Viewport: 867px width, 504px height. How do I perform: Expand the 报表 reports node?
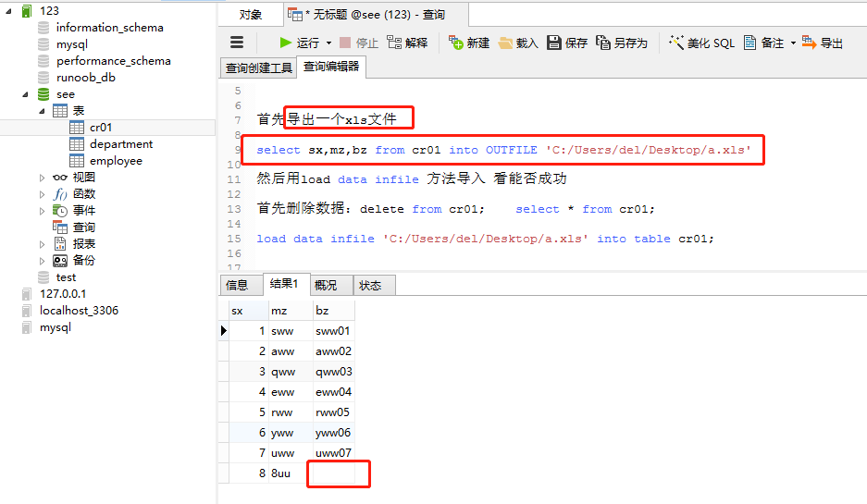coord(42,244)
